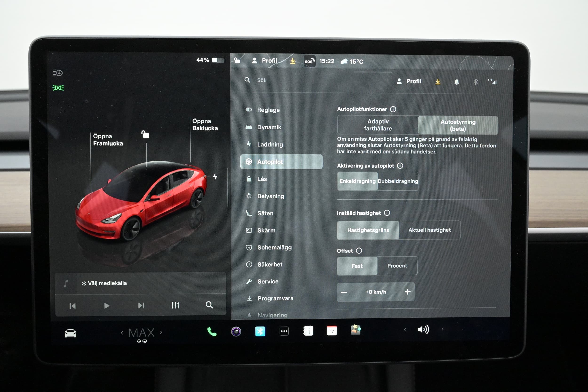The height and width of the screenshot is (392, 588).
Task: Tap the charge port lightning icon
Action: tap(215, 177)
